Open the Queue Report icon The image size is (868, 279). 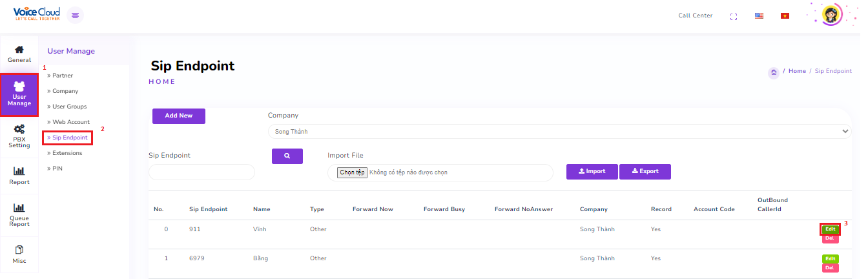coord(19,208)
